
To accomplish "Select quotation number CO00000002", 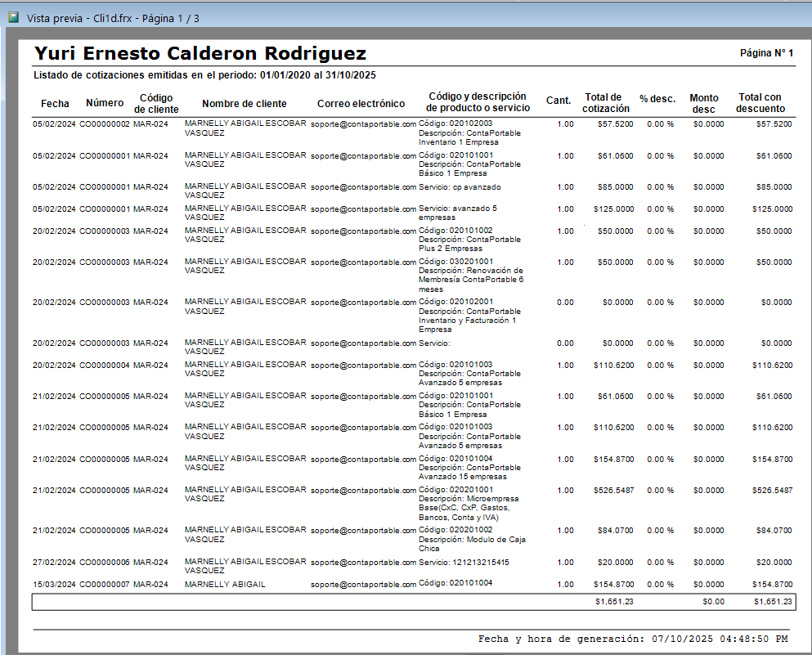I will [105, 124].
